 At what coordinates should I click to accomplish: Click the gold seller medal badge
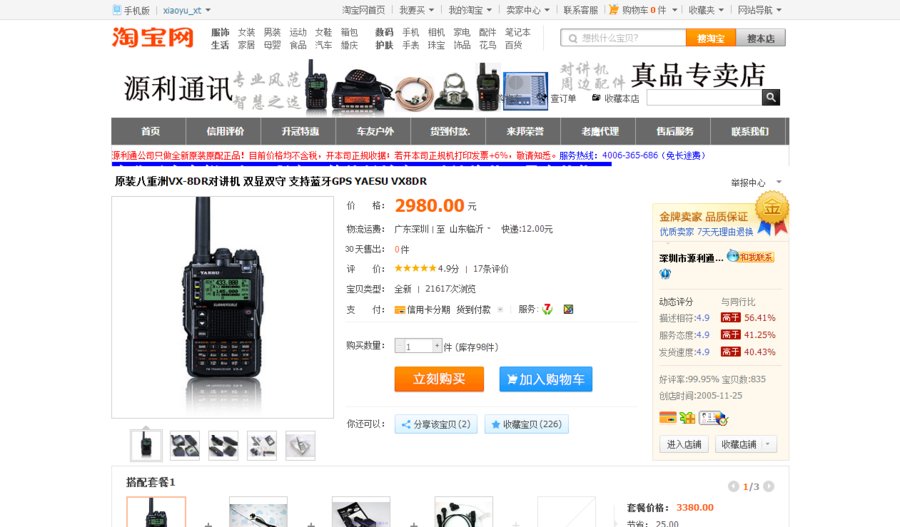click(772, 213)
